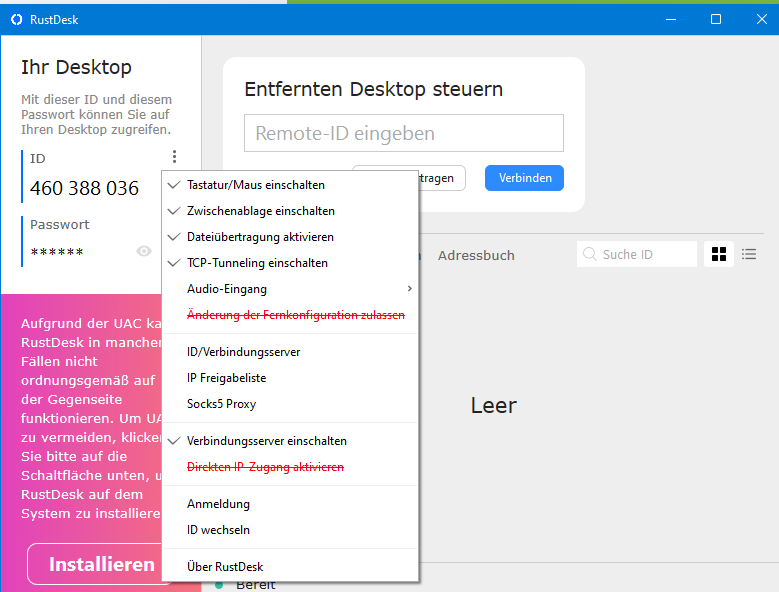The width and height of the screenshot is (779, 592).
Task: Toggle Dateiübertragung aktivieren option
Action: 291,237
